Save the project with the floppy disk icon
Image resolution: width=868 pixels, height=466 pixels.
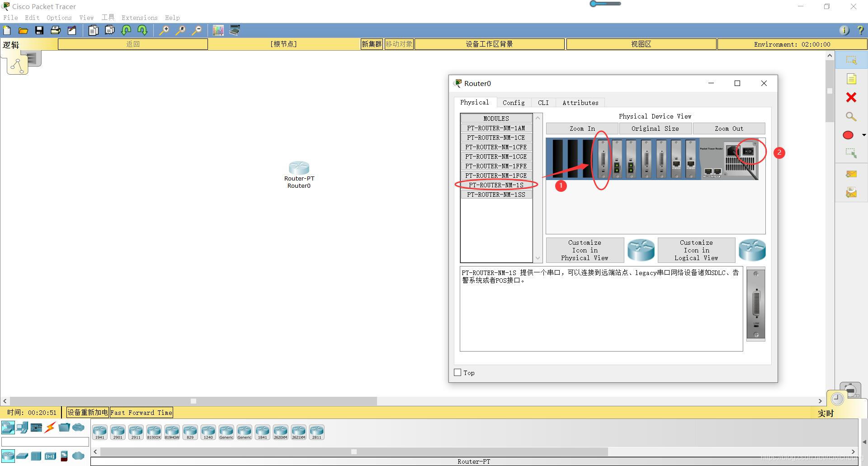[x=39, y=30]
